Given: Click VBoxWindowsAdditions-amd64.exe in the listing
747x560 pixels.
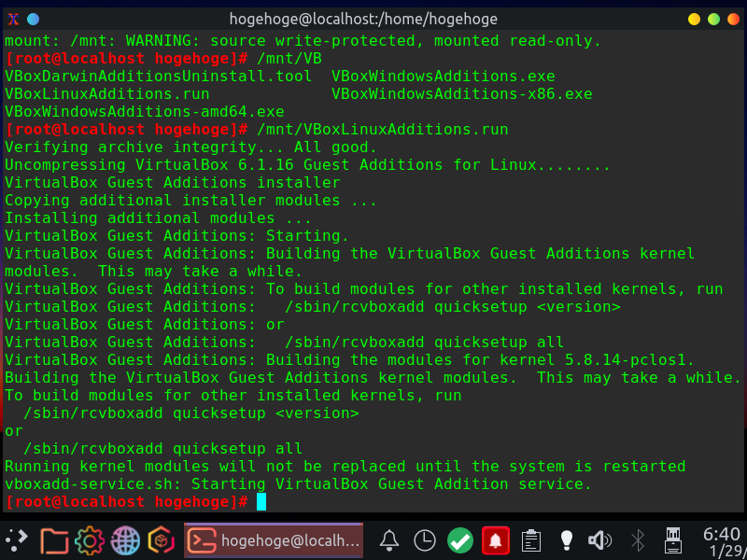Looking at the screenshot, I should [145, 111].
